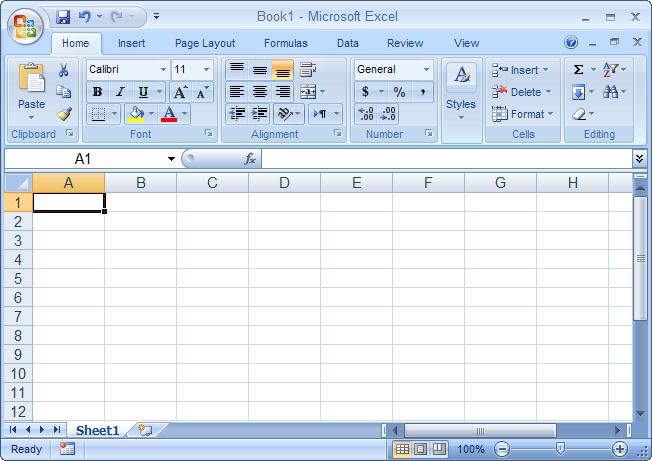
Task: Toggle bold formatting
Action: 98,92
